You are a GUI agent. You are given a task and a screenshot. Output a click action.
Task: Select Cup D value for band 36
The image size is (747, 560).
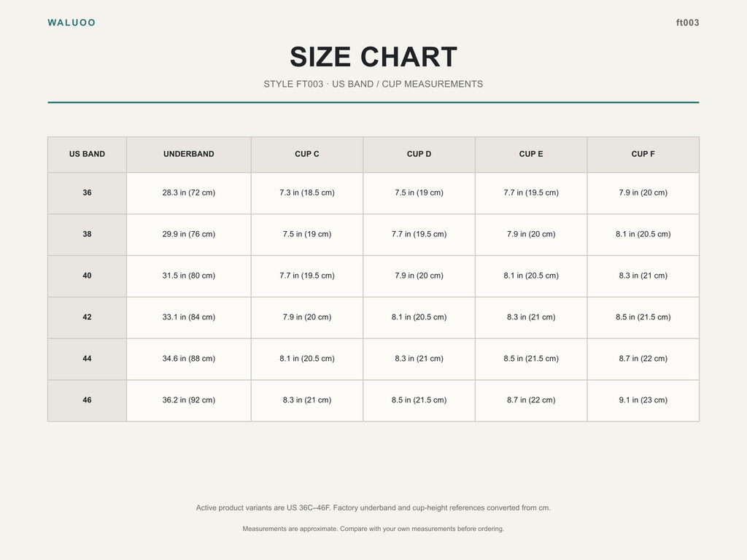(419, 192)
